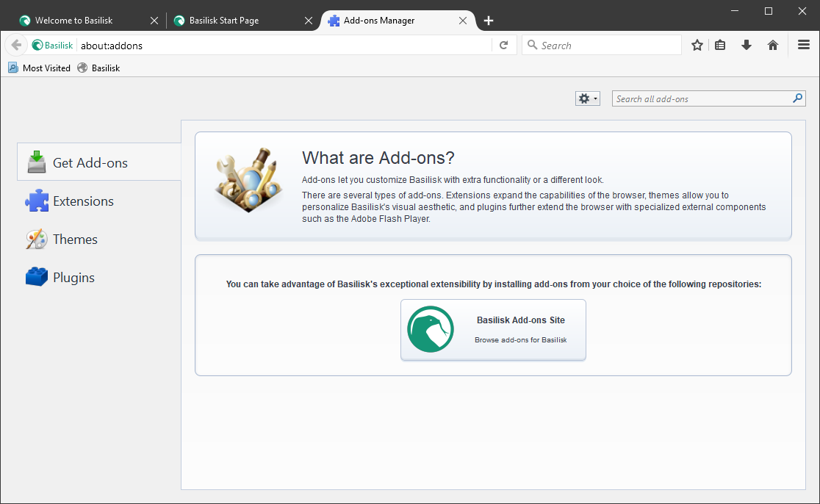Screen dimensions: 820x504
Task: Click the bookmark star icon
Action: (697, 46)
